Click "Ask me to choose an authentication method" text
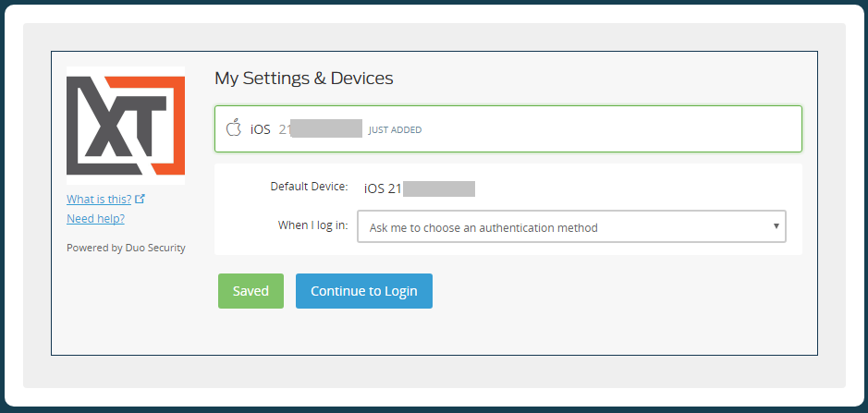Image resolution: width=868 pixels, height=413 pixels. (x=483, y=227)
